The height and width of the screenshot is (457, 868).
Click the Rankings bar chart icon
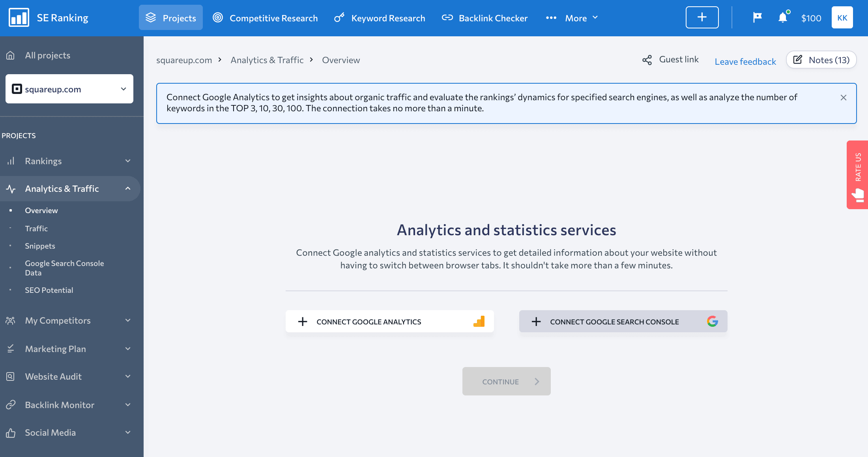pos(11,161)
